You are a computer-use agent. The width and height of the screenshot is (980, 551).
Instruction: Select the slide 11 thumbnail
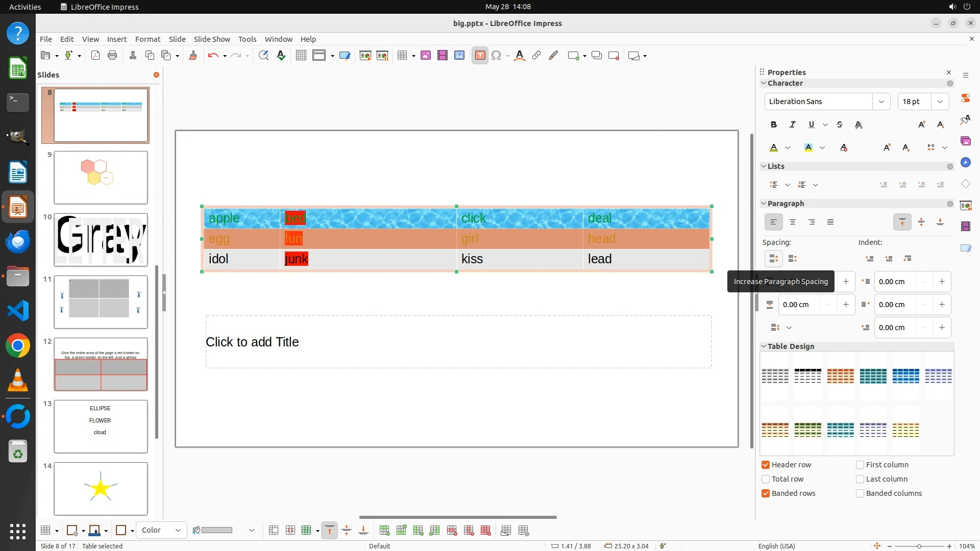coord(101,302)
